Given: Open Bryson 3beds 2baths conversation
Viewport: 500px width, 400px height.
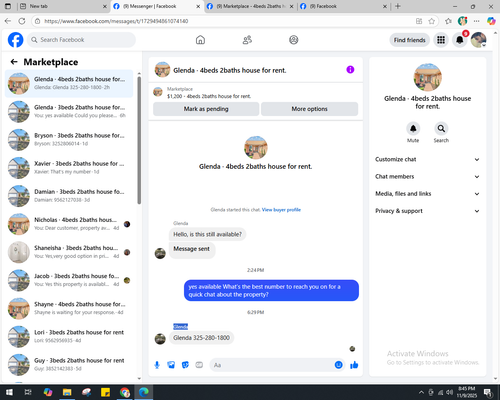Looking at the screenshot, I should 69,140.
